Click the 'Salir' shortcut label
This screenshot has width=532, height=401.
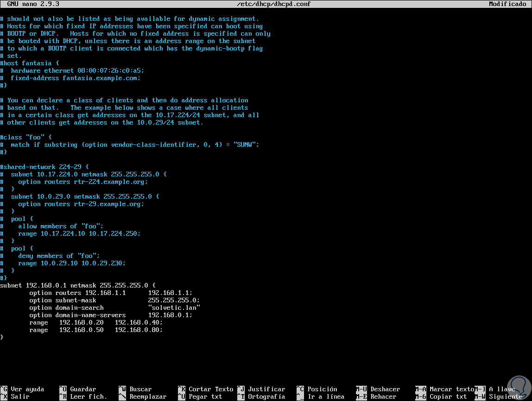(20, 396)
